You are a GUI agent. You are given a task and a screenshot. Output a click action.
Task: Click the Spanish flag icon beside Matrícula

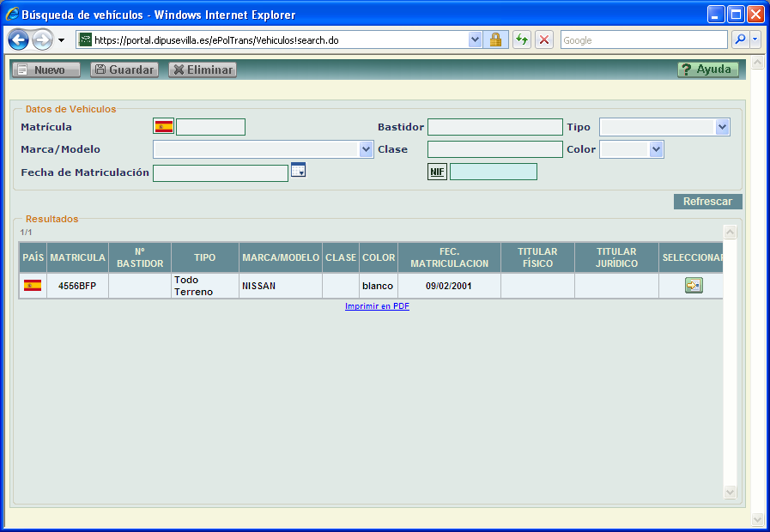[x=163, y=127]
